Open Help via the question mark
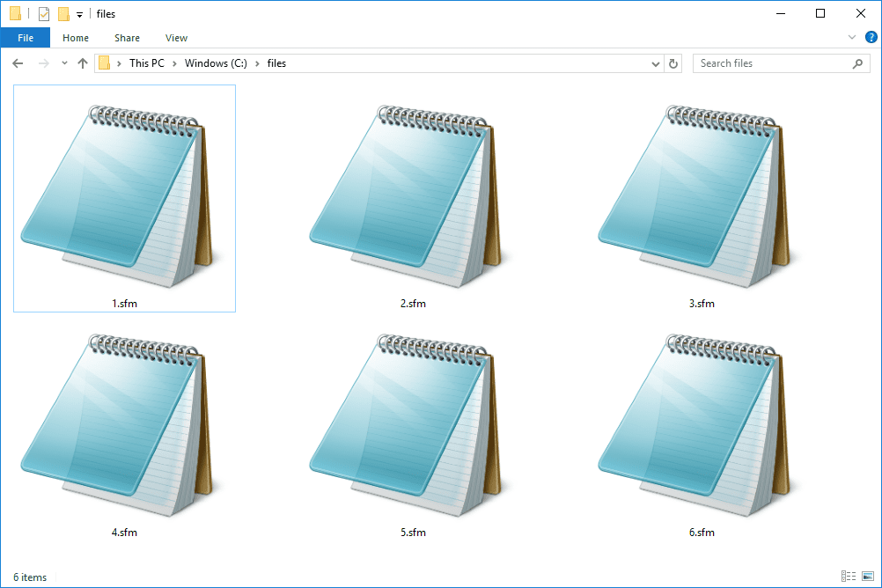 coord(871,37)
